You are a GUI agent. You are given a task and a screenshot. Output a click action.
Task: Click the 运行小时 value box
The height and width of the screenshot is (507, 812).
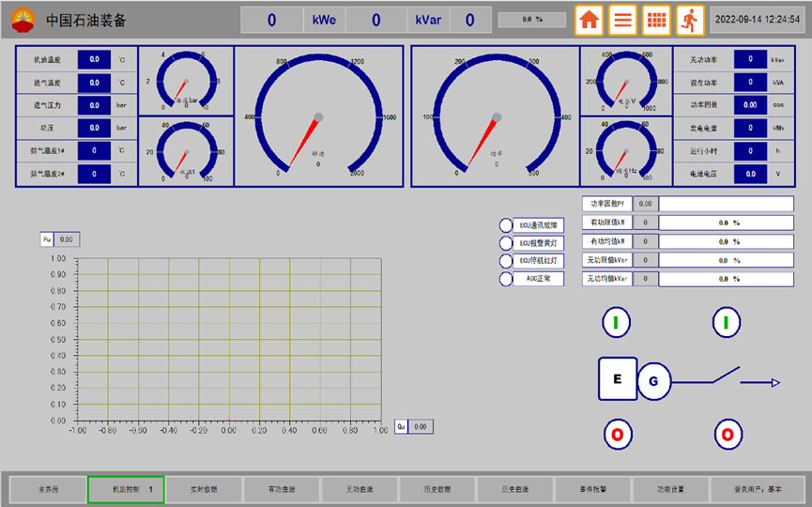pos(750,151)
